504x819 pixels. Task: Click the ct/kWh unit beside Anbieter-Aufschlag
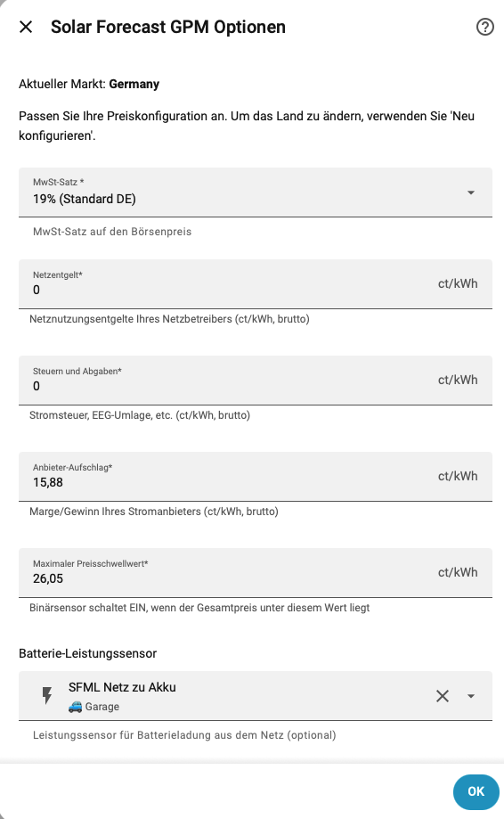coord(458,476)
